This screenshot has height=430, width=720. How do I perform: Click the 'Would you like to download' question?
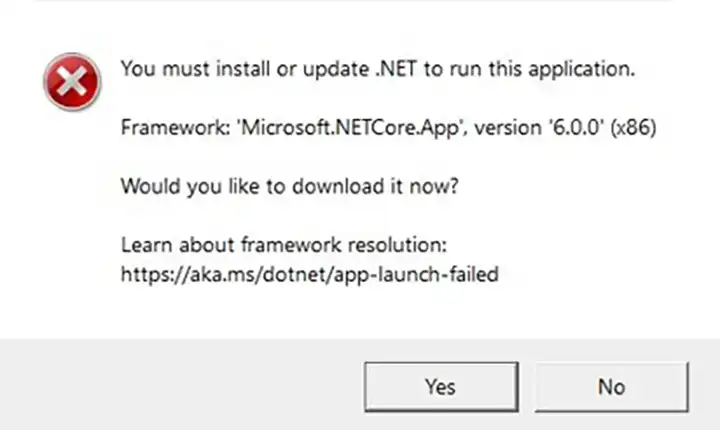pyautogui.click(x=289, y=186)
